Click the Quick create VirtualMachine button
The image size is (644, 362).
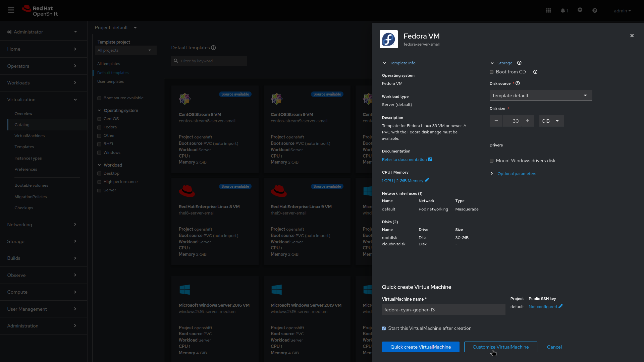click(420, 347)
